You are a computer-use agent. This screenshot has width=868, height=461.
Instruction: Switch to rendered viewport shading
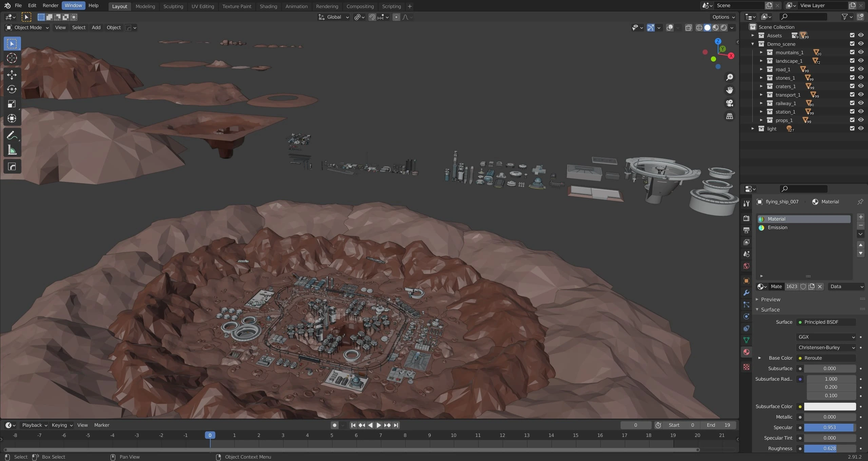pyautogui.click(x=724, y=28)
